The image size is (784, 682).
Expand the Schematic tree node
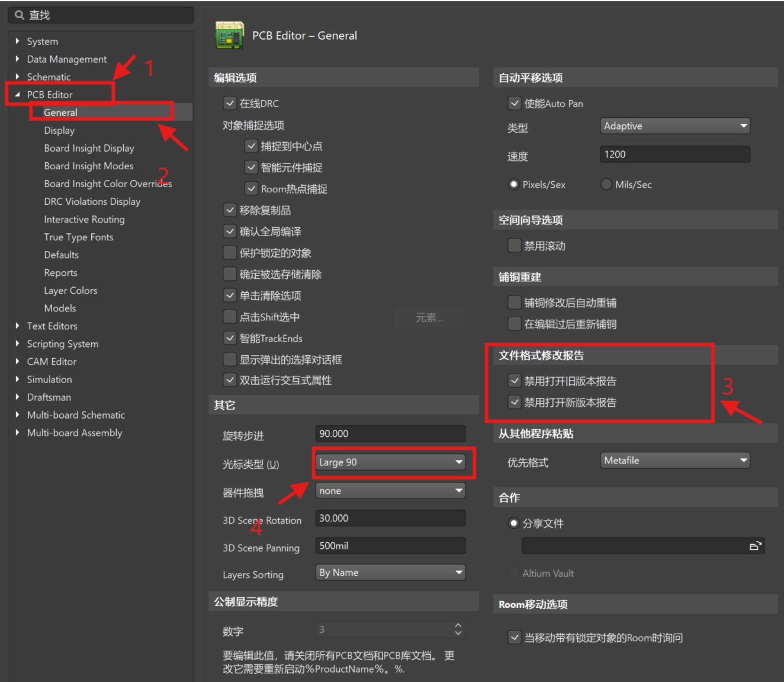(17, 76)
